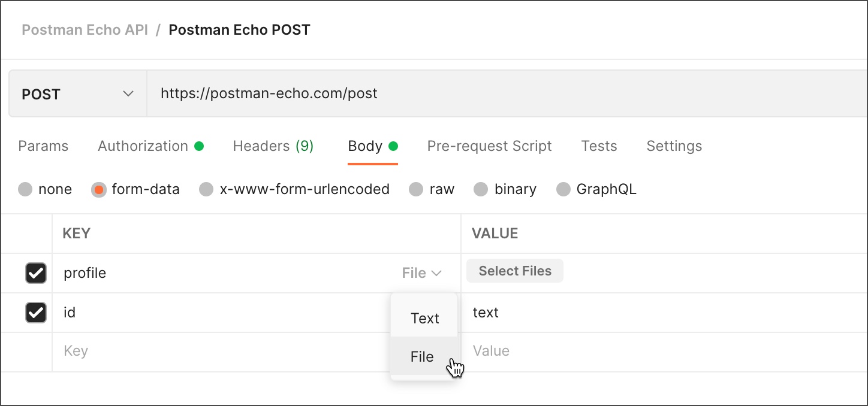Choose x-www-form-urlencoded body type
The width and height of the screenshot is (868, 406).
click(x=206, y=190)
